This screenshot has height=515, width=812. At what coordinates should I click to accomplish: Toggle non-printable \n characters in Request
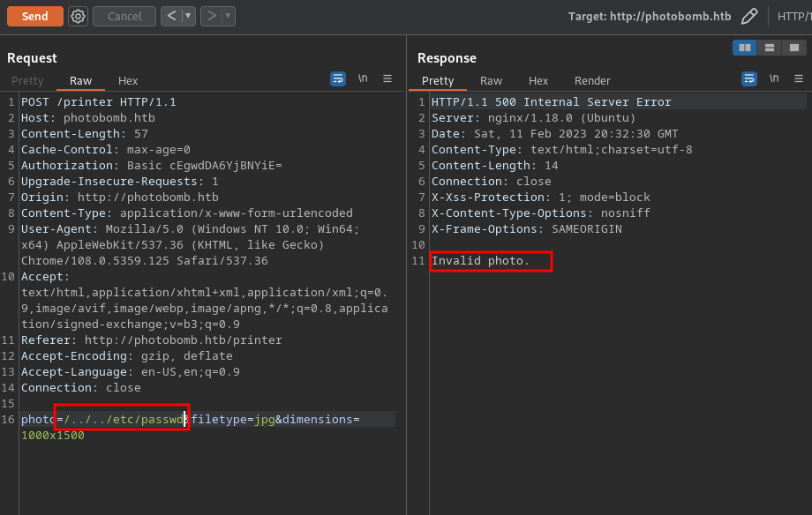[363, 78]
